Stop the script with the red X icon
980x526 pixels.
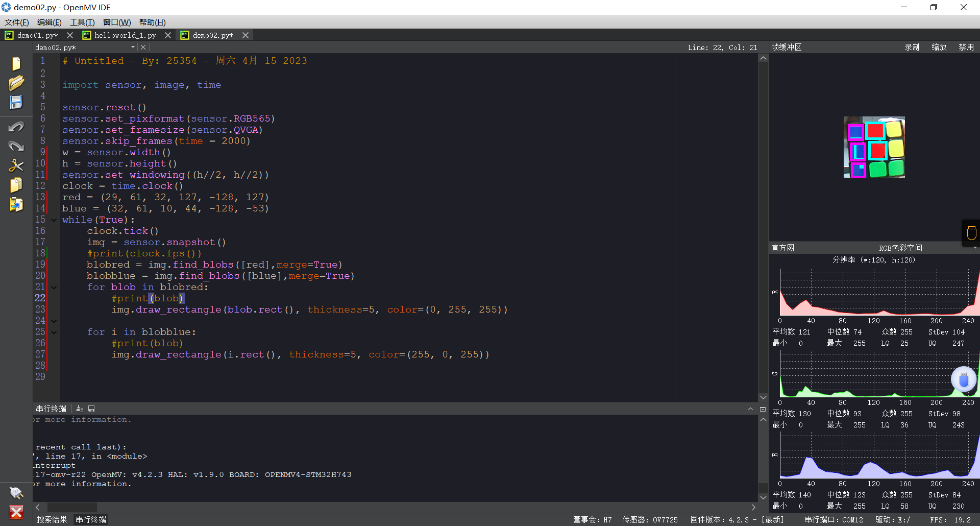[x=16, y=512]
